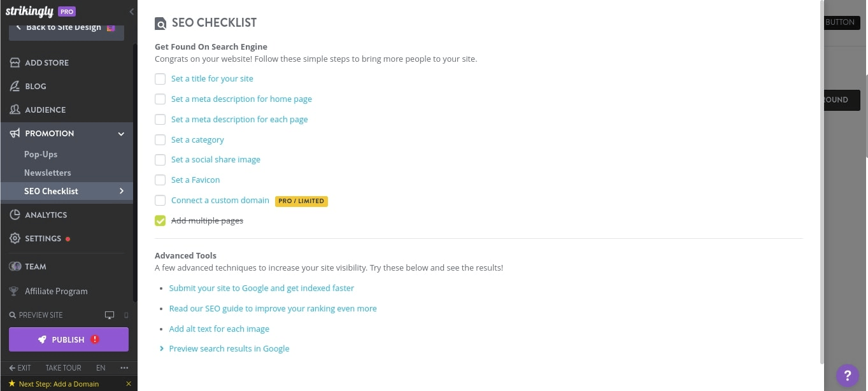Collapse the Promotion section
This screenshot has width=868, height=391.
pos(120,133)
